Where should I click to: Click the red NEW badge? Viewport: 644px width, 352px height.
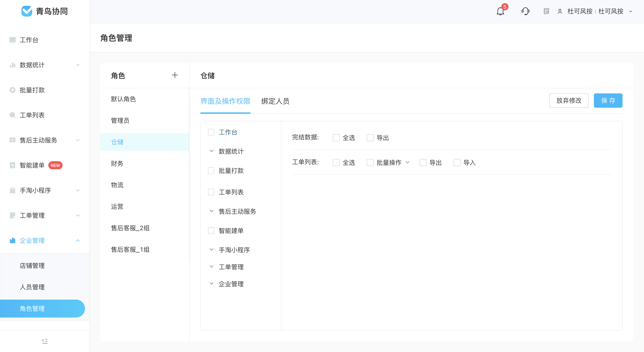coord(55,165)
